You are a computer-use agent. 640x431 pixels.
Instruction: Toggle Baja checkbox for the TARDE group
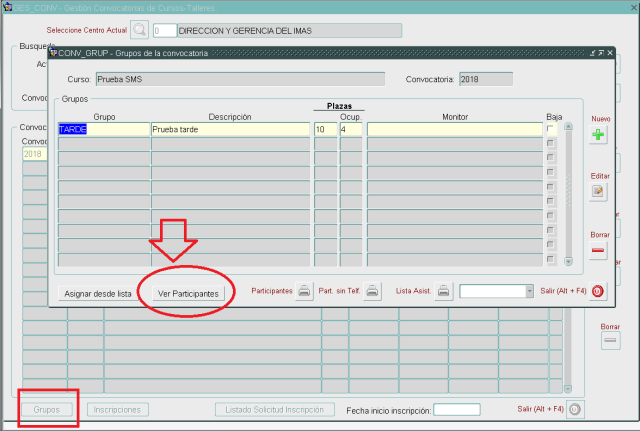coord(551,130)
